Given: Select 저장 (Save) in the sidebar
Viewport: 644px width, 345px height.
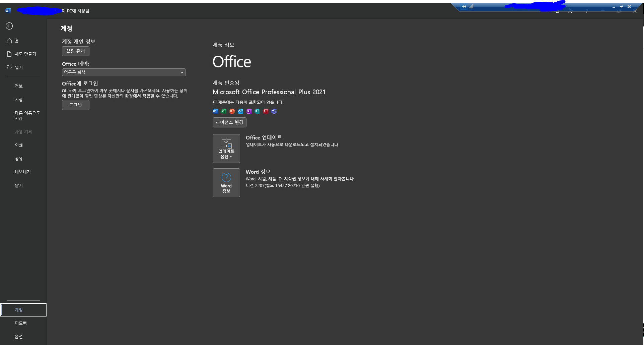Looking at the screenshot, I should click(23, 100).
